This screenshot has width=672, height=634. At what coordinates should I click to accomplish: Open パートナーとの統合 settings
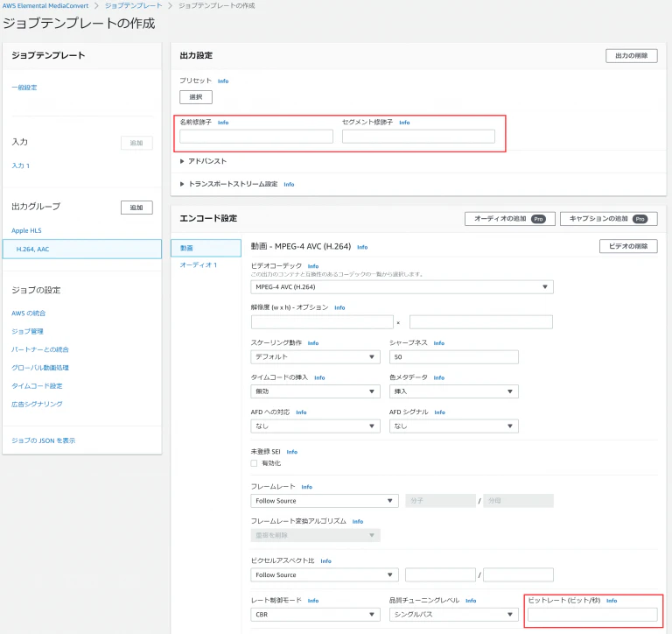click(40, 349)
